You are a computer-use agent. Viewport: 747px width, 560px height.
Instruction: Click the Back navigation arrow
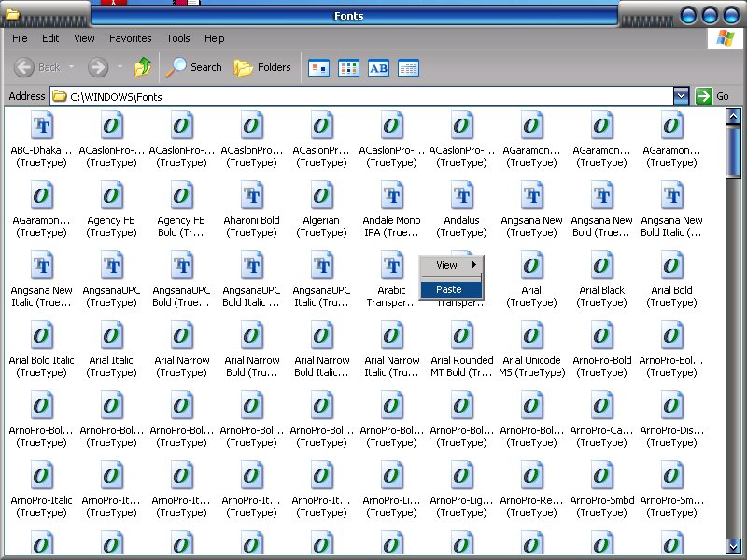point(24,67)
